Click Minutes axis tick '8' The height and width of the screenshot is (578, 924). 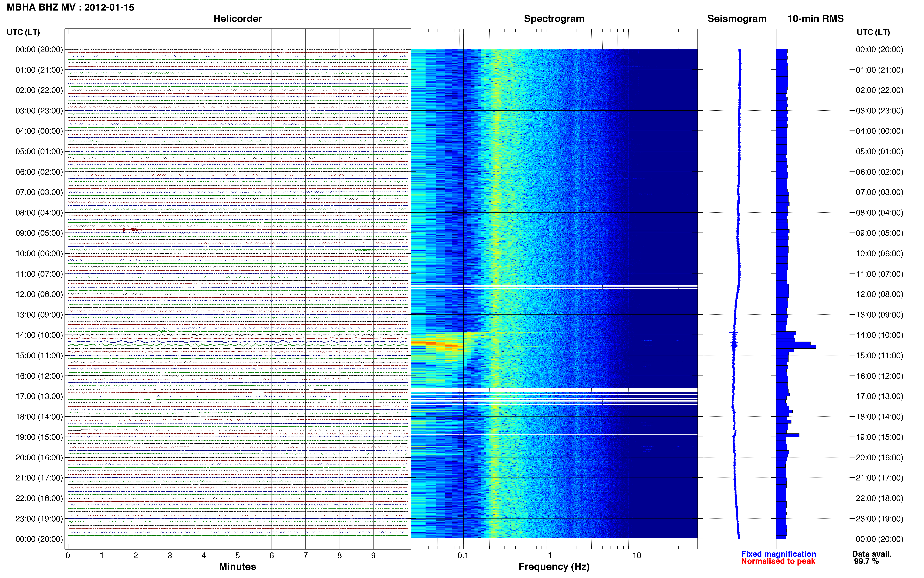coord(340,556)
